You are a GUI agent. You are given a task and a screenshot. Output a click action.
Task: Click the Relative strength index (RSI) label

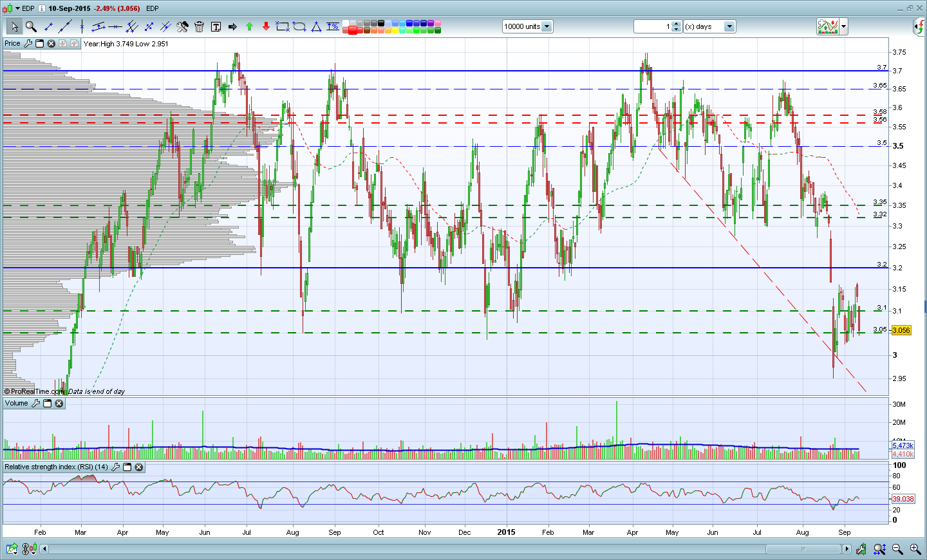[x=56, y=467]
